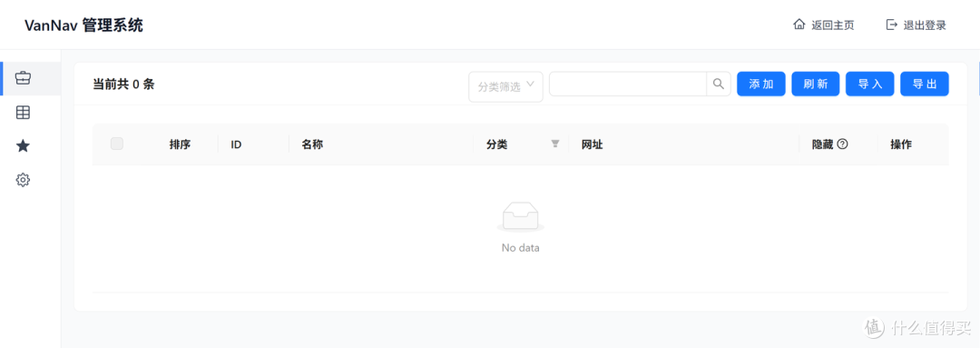The height and width of the screenshot is (348, 980).
Task: Focus the search text field
Action: [x=628, y=84]
